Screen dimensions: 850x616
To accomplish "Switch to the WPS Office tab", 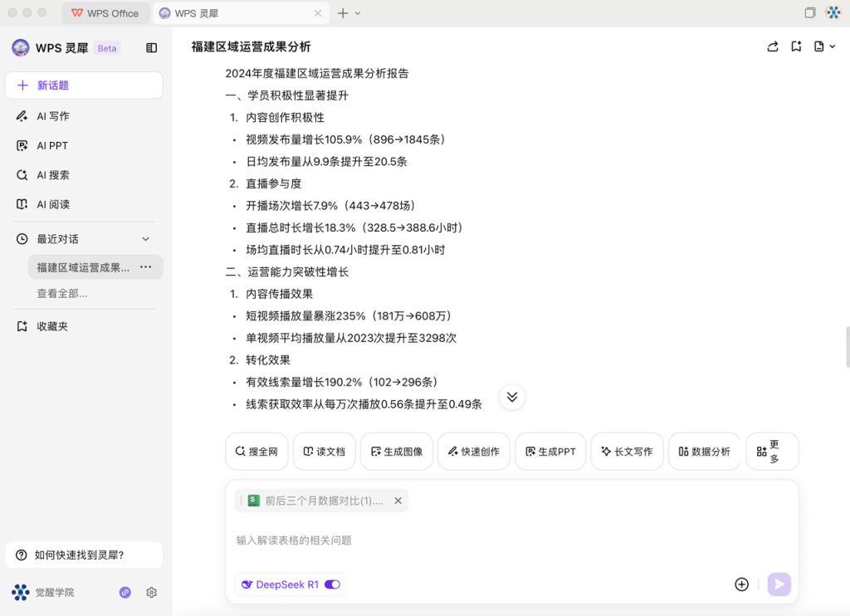I will (105, 13).
